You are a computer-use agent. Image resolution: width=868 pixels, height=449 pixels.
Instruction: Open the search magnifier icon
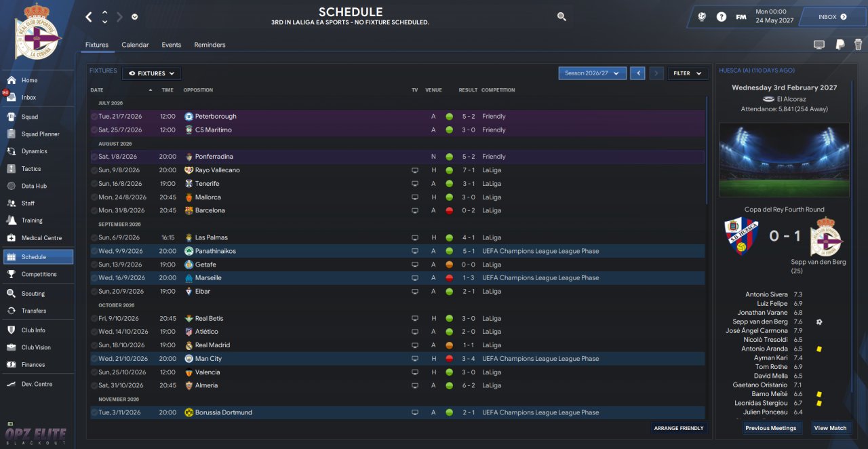coord(561,17)
